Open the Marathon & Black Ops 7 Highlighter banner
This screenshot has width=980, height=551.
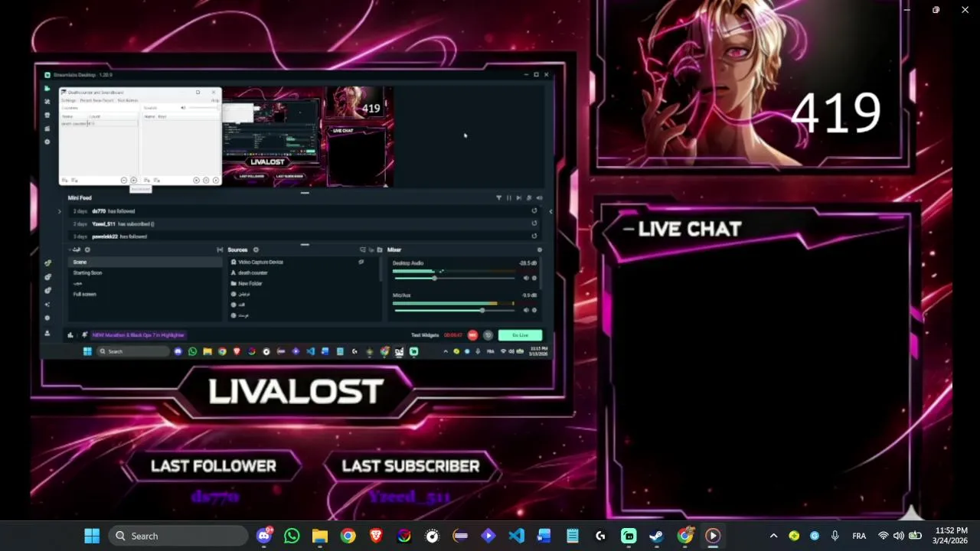click(x=139, y=335)
